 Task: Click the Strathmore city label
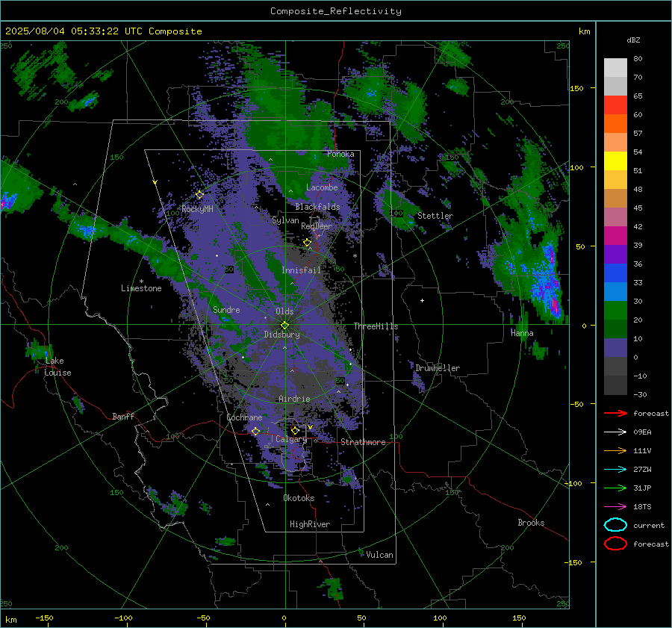pyautogui.click(x=363, y=442)
